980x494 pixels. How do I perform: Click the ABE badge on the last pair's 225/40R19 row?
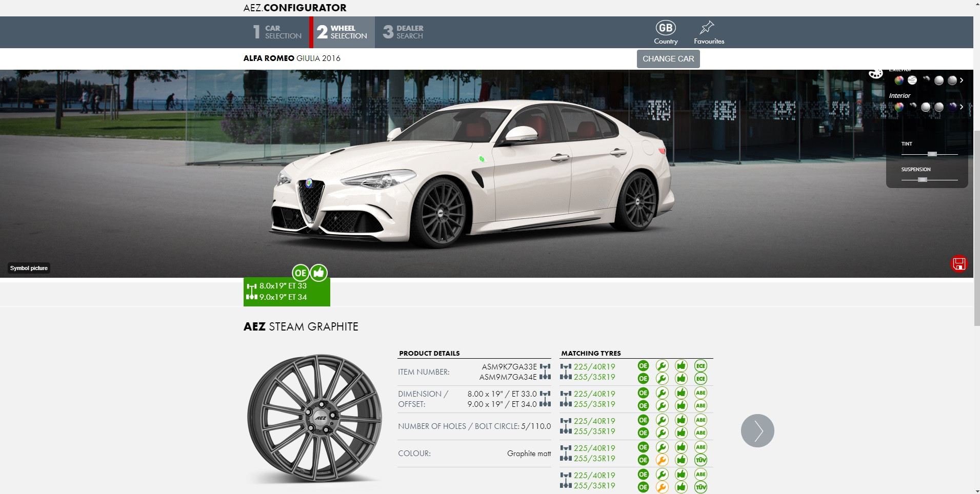701,475
